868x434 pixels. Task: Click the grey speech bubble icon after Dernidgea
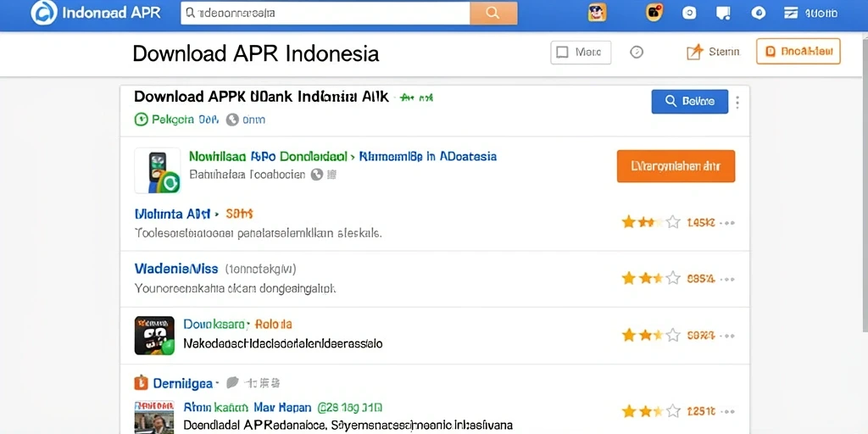[232, 382]
